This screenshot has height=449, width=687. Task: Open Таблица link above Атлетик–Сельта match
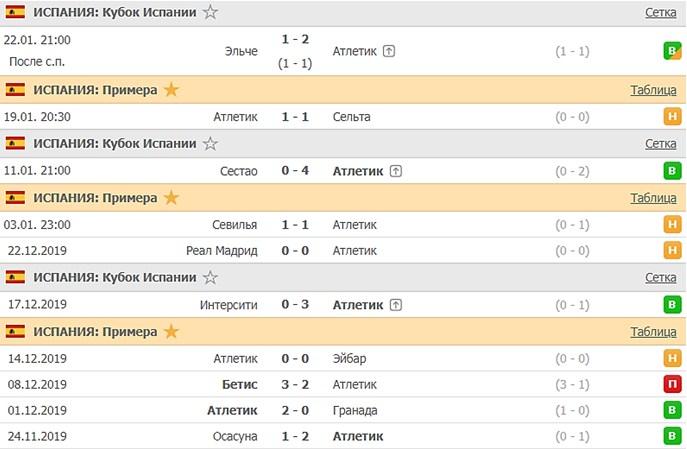coord(653,90)
